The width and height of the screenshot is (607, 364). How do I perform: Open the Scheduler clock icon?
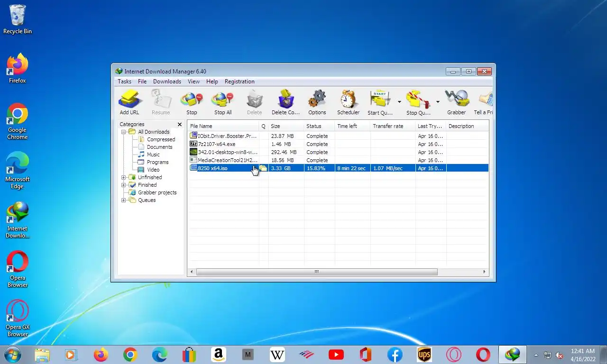pos(348,102)
